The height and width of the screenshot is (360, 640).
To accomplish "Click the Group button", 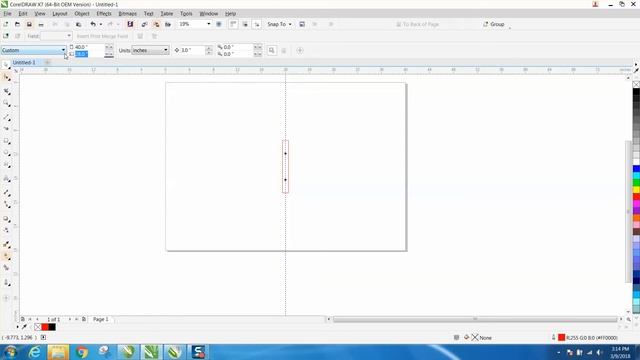I will (x=494, y=24).
